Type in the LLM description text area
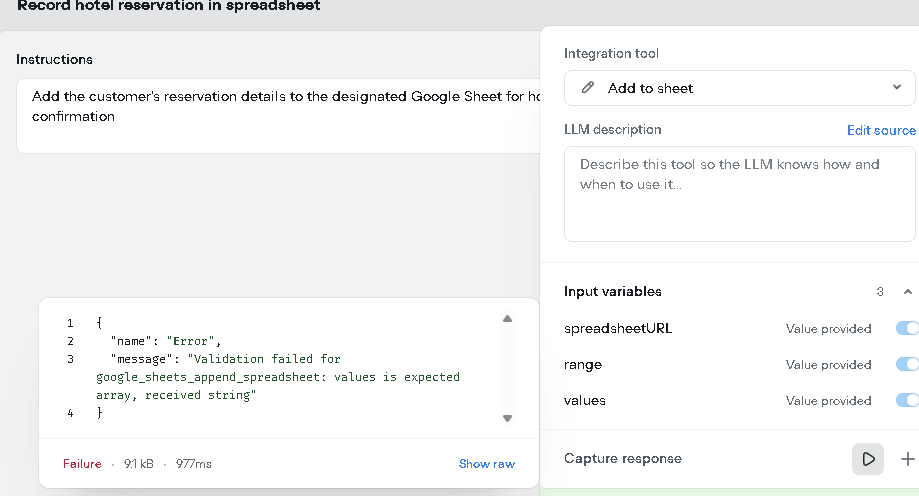919x496 pixels. coord(739,194)
